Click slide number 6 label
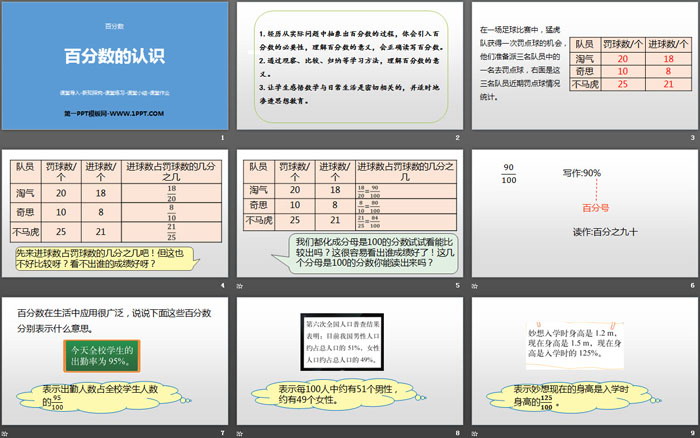Viewport: 700px width, 438px height. (692, 285)
